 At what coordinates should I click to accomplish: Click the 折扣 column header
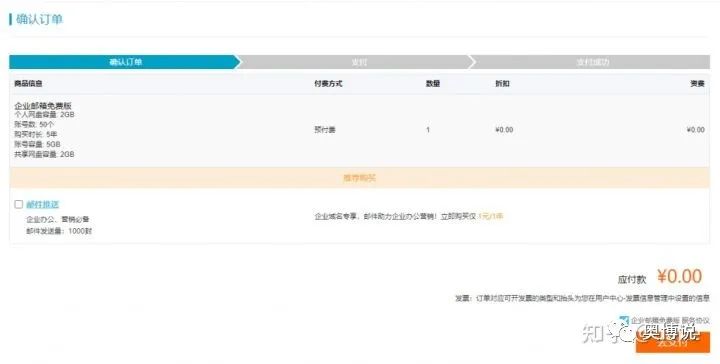(x=502, y=84)
